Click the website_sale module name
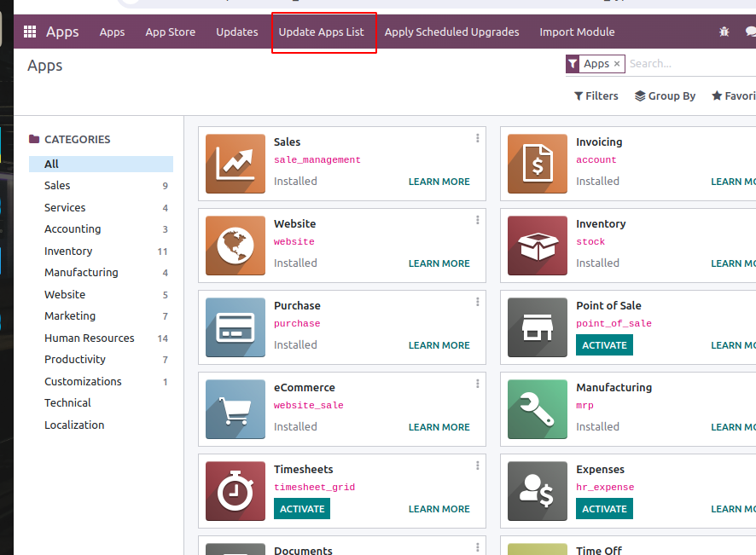 coord(309,405)
